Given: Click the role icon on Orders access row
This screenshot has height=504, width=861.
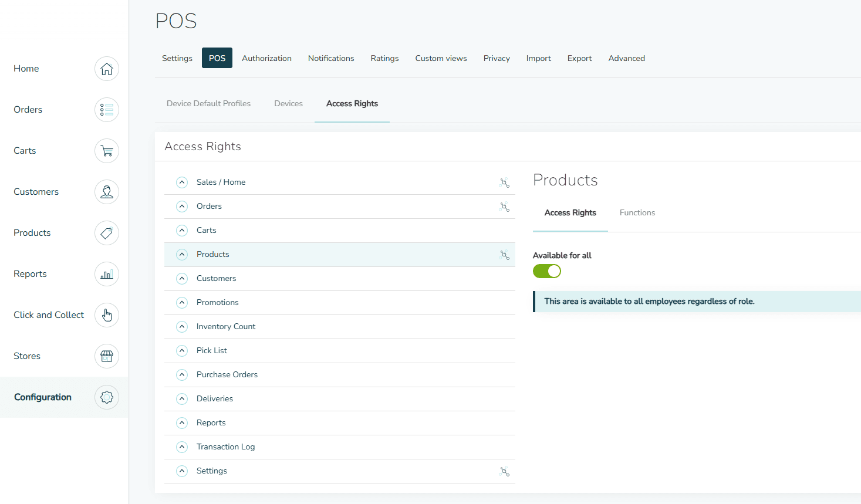Looking at the screenshot, I should tap(504, 207).
